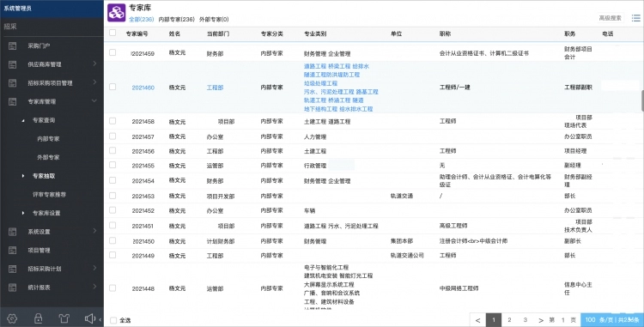Tick the 全选 checkbox
This screenshot has width=644, height=327.
click(113, 320)
